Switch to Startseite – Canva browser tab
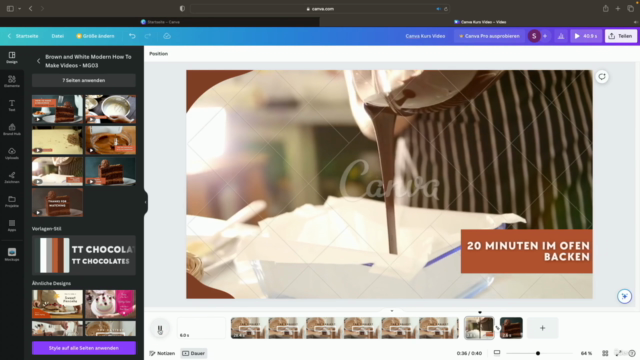Viewport: 640px width, 360px height. tap(160, 22)
